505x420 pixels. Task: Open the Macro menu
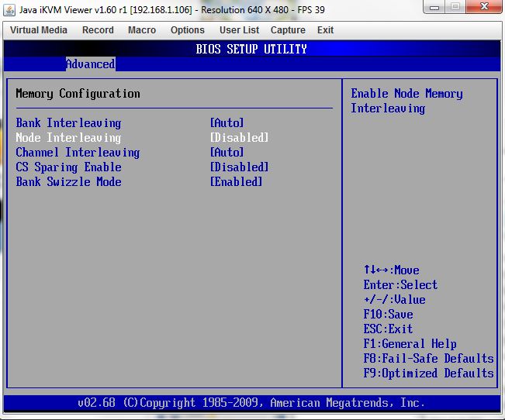142,30
